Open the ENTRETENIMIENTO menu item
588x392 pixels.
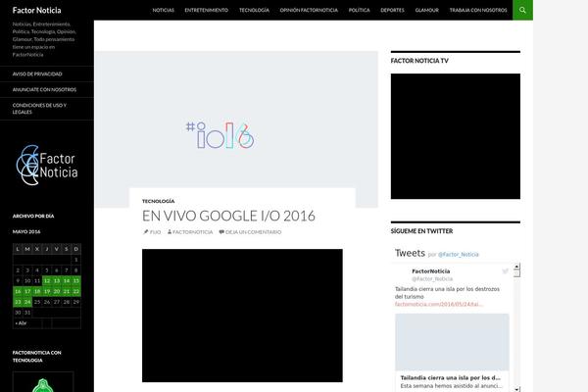point(206,10)
